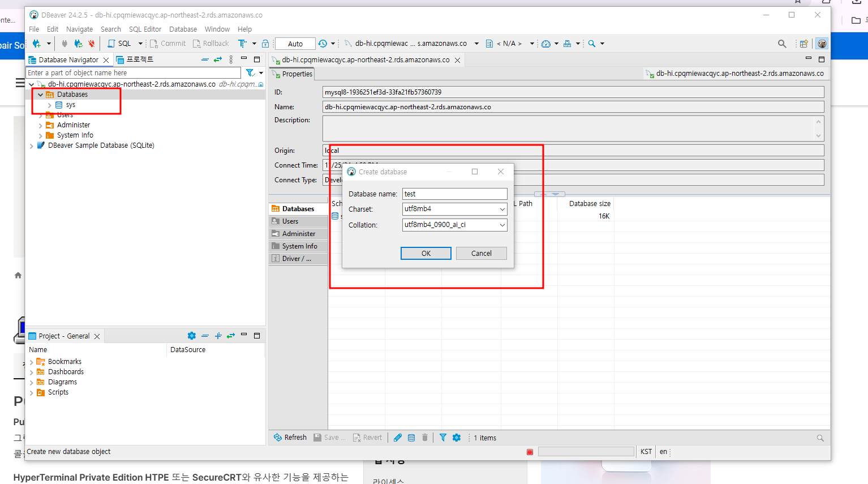Screen dimensions: 868x484
Task: Close the Database Navigator tab
Action: click(x=106, y=60)
